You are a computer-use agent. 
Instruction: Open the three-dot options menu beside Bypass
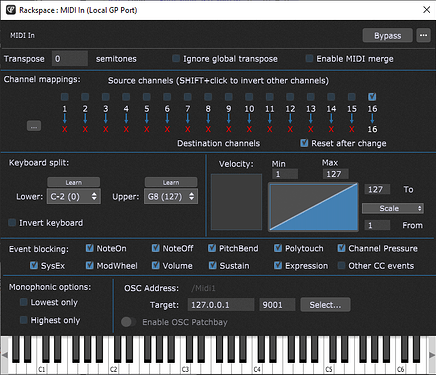[x=423, y=35]
